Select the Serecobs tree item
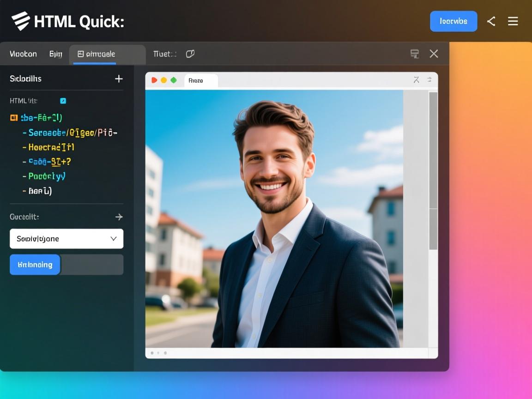Viewport: 532px width, 399px height. 73,133
